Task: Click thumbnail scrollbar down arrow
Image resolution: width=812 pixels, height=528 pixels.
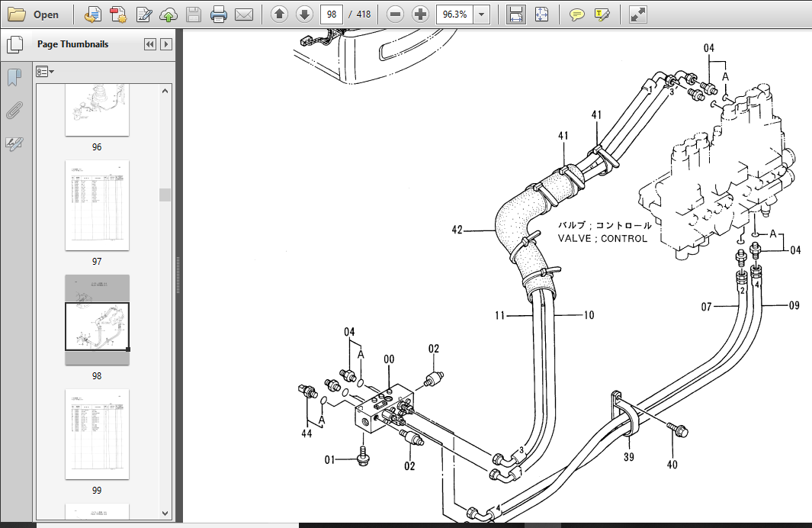Action: click(x=165, y=514)
